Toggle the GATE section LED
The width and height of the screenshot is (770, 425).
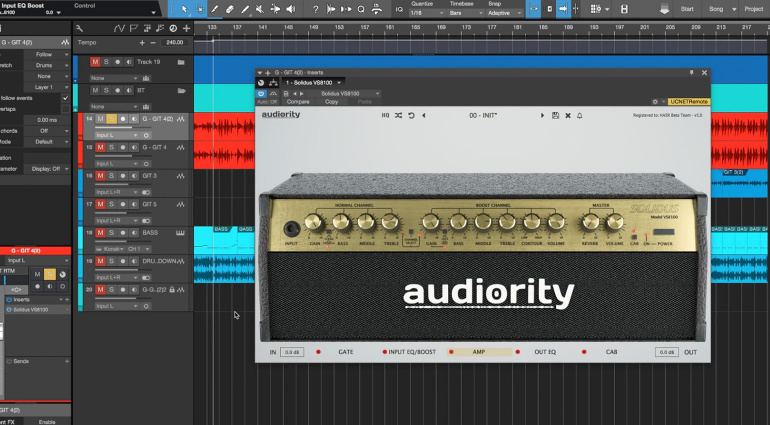pyautogui.click(x=318, y=352)
